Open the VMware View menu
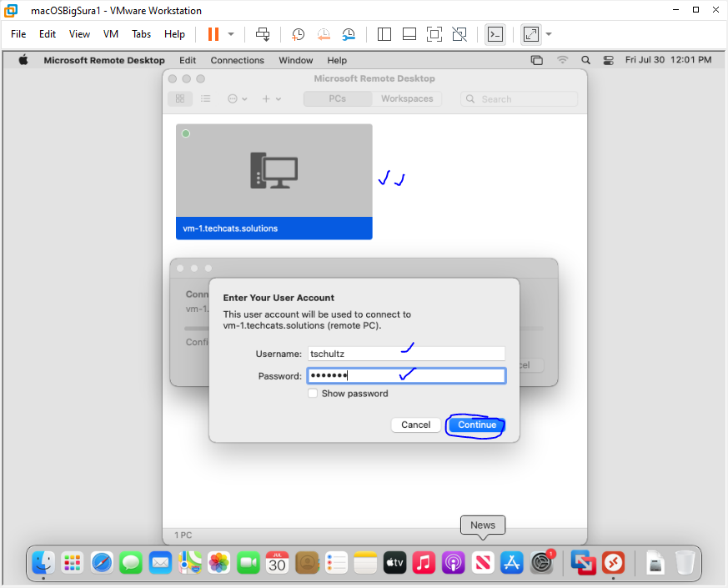Screen dimensions: 728x588 [79, 34]
